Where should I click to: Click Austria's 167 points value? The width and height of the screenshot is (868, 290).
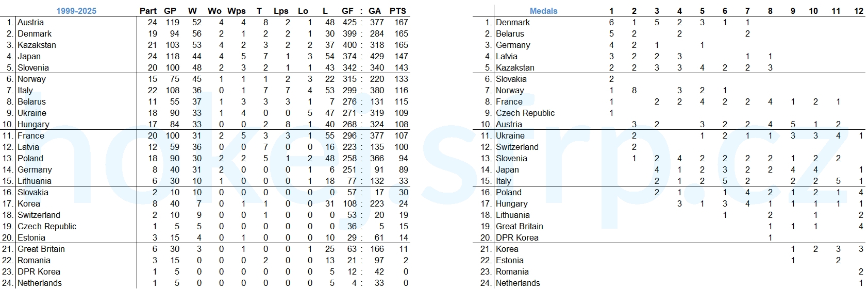(401, 22)
